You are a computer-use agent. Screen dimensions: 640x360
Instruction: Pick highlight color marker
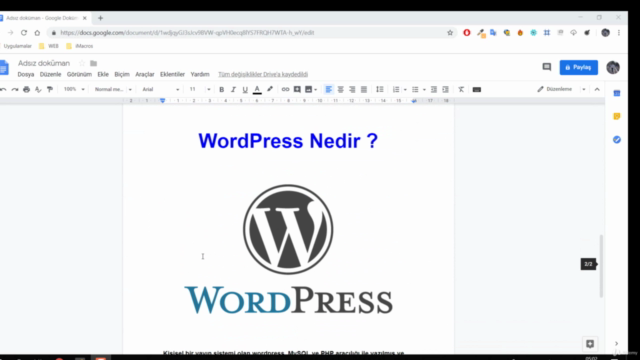270,89
